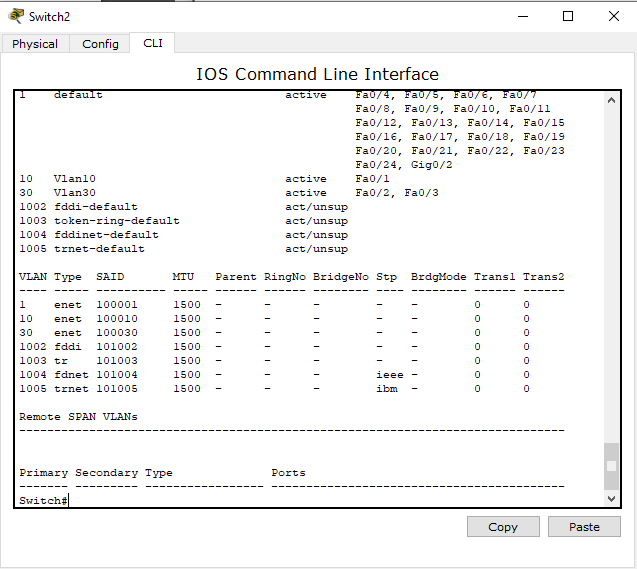
Task: Click the '100030' SAID value
Action: click(x=117, y=333)
